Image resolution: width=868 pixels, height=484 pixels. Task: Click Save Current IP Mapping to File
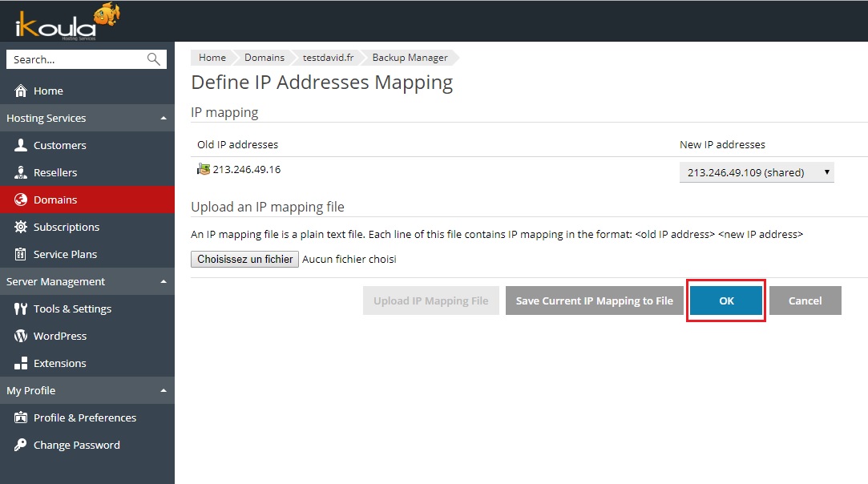tap(595, 300)
